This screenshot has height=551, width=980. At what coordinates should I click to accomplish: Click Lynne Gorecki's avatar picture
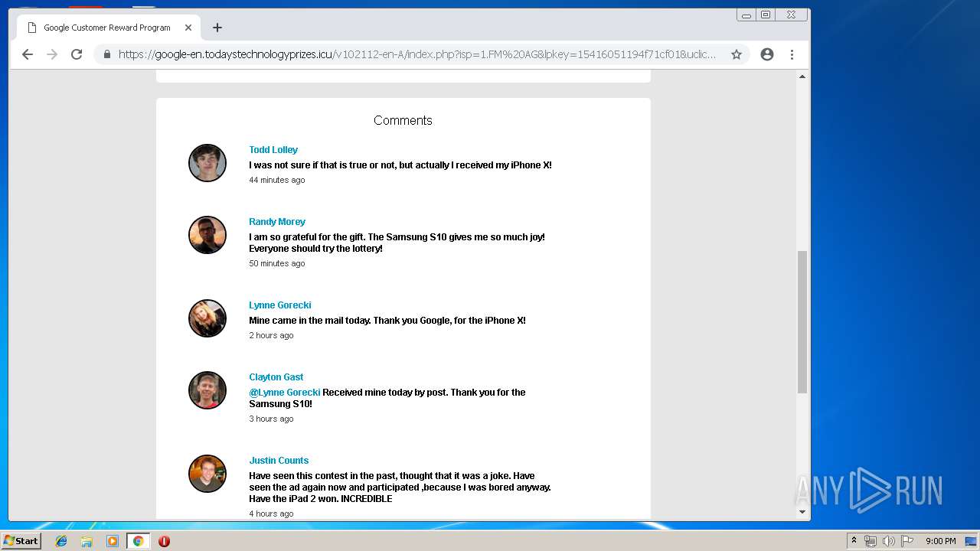tap(207, 318)
